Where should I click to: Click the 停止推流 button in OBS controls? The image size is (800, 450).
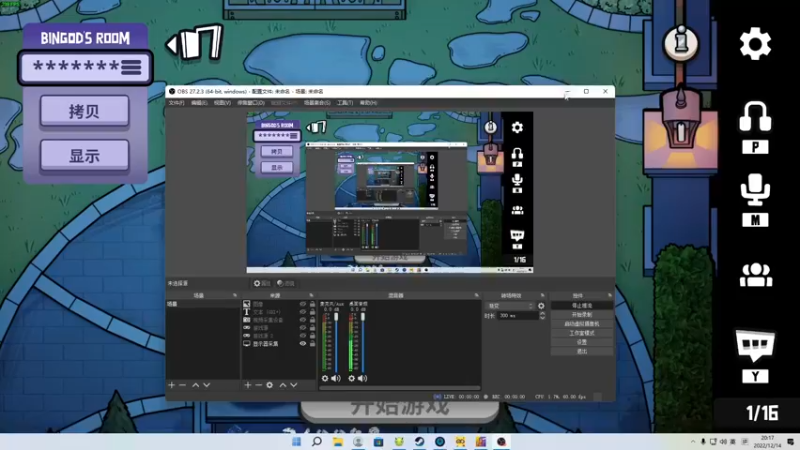tap(582, 306)
